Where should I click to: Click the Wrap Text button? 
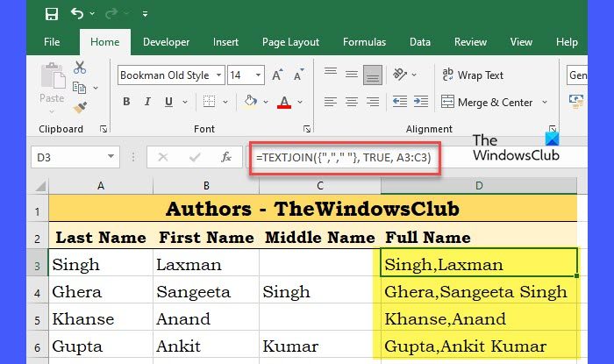(473, 75)
